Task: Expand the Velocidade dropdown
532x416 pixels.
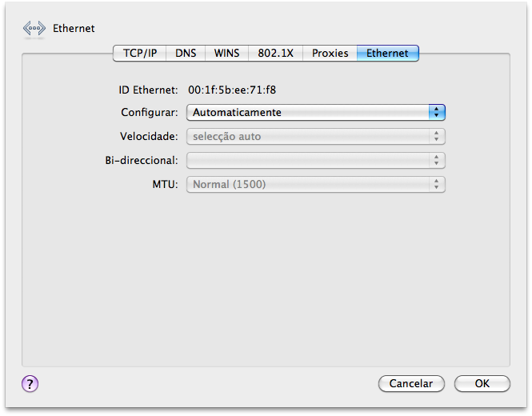Action: [315, 137]
